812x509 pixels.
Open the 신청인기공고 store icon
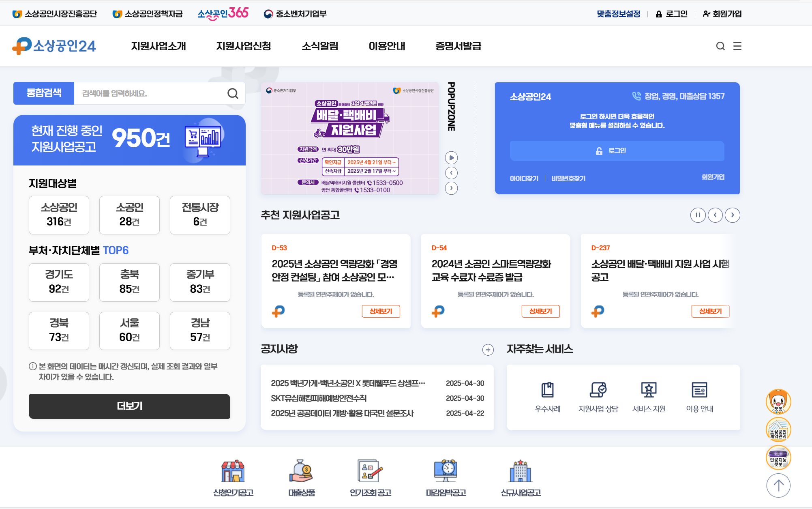point(233,471)
